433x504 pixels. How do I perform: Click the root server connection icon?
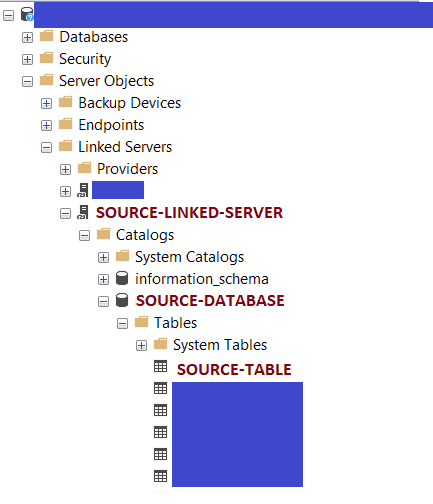27,14
